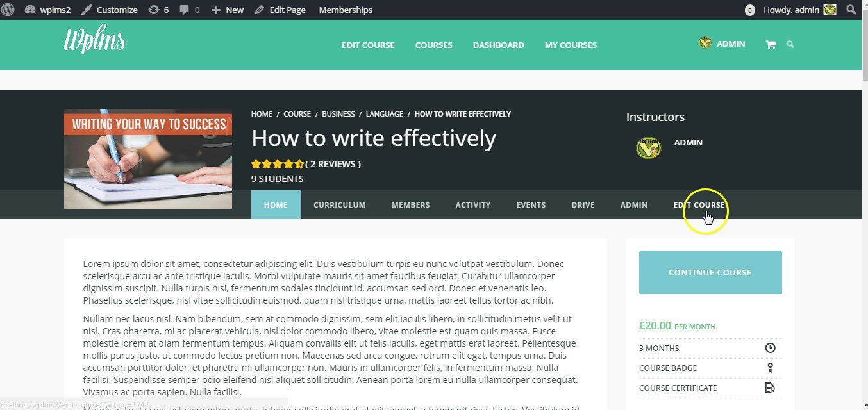Open the Memberships menu item

tap(345, 10)
